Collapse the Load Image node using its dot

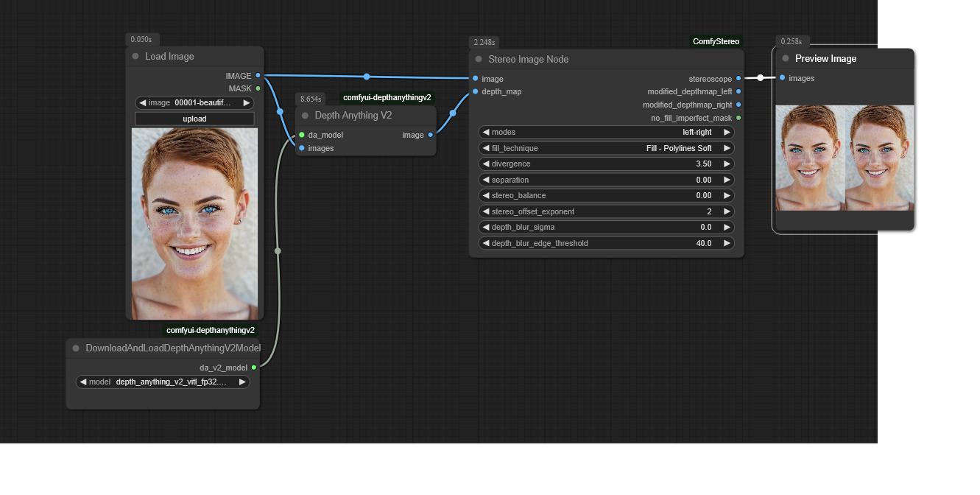(x=135, y=57)
